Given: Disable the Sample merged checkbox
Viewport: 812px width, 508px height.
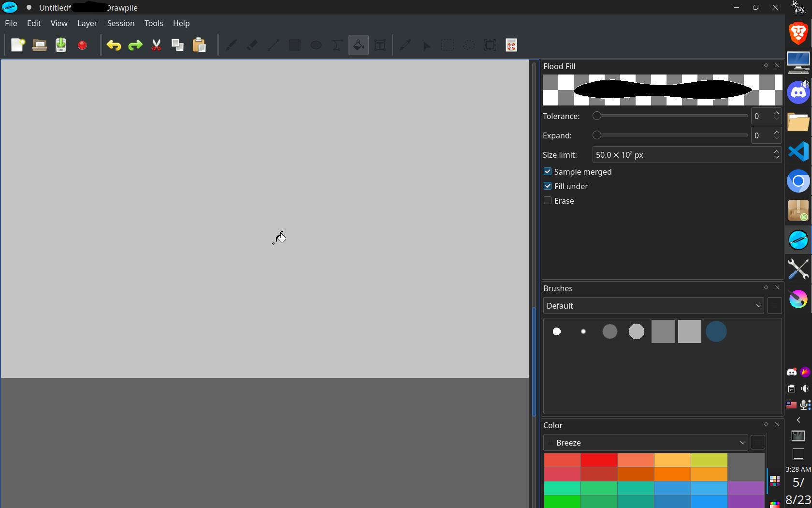Looking at the screenshot, I should (548, 171).
